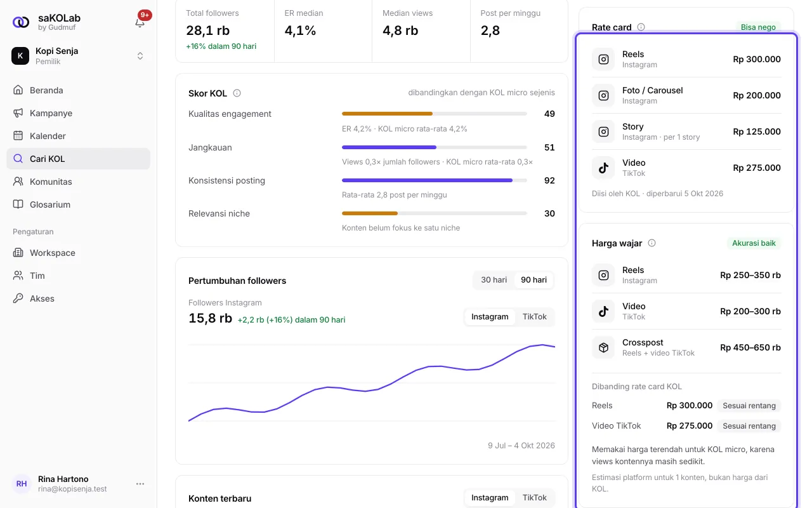Viewport: 812px width, 508px height.
Task: Click the Kualitas engagement score bar
Action: point(434,114)
